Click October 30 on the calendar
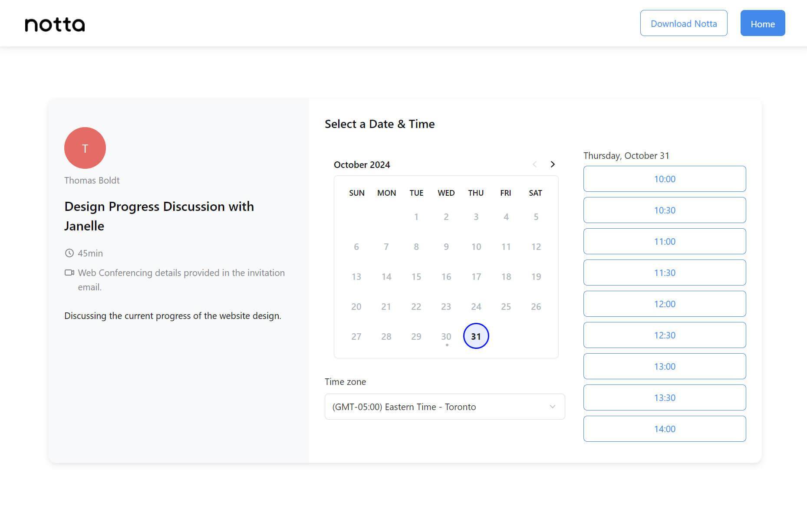The height and width of the screenshot is (532, 807). coord(446,336)
